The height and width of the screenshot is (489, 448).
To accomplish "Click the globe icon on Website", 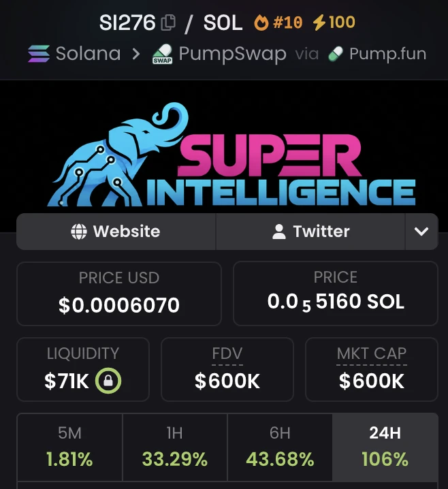I will click(x=79, y=232).
